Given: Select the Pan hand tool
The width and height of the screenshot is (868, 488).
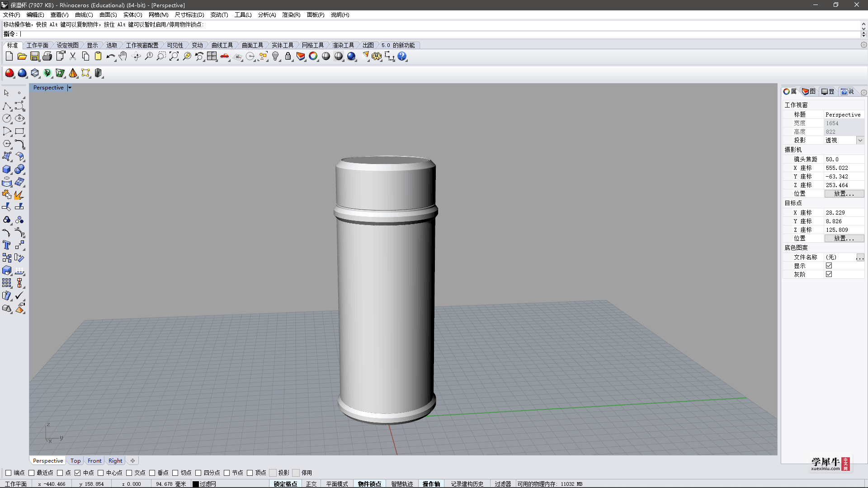Looking at the screenshot, I should pos(123,56).
